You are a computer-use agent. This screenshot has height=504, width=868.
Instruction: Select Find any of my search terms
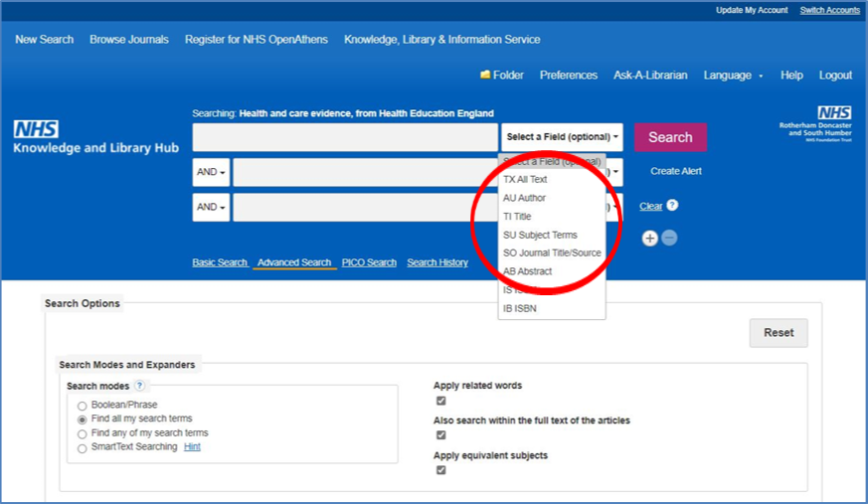click(x=82, y=433)
